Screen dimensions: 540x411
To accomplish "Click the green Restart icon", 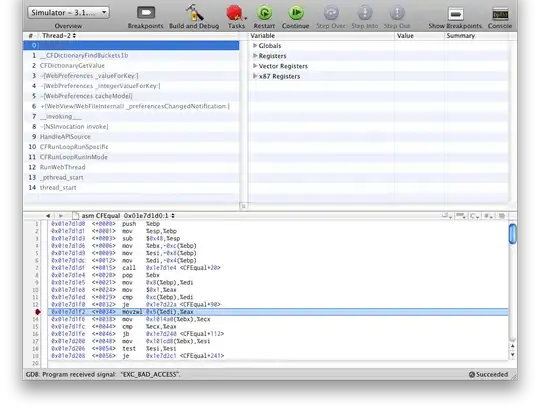I will coord(264,13).
